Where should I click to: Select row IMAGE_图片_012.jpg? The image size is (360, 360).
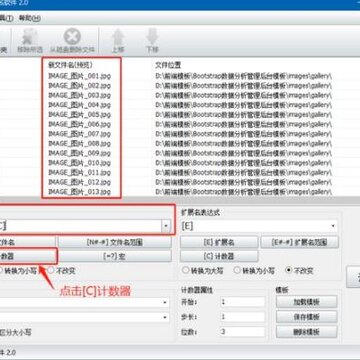tap(79, 182)
